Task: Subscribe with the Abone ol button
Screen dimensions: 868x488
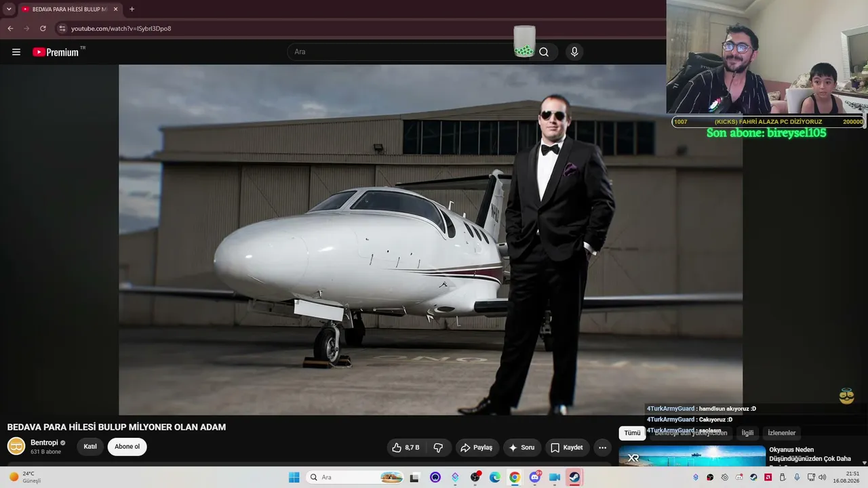Action: pyautogui.click(x=127, y=447)
